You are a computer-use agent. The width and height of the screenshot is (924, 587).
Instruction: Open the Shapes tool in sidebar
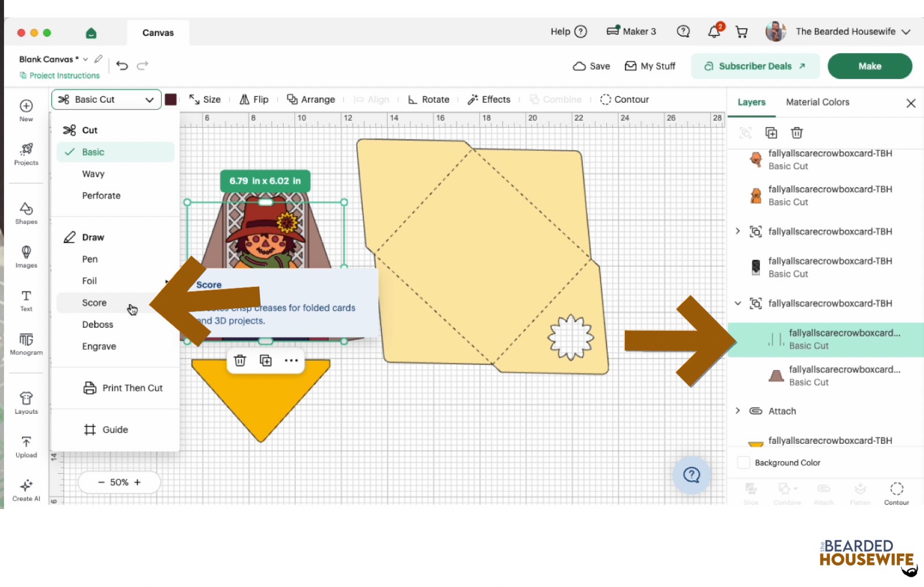tap(26, 213)
